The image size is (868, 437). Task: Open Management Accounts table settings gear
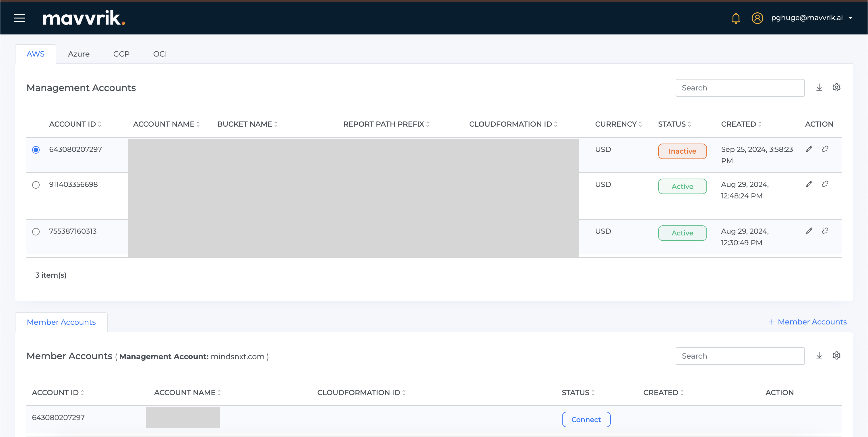coord(836,88)
